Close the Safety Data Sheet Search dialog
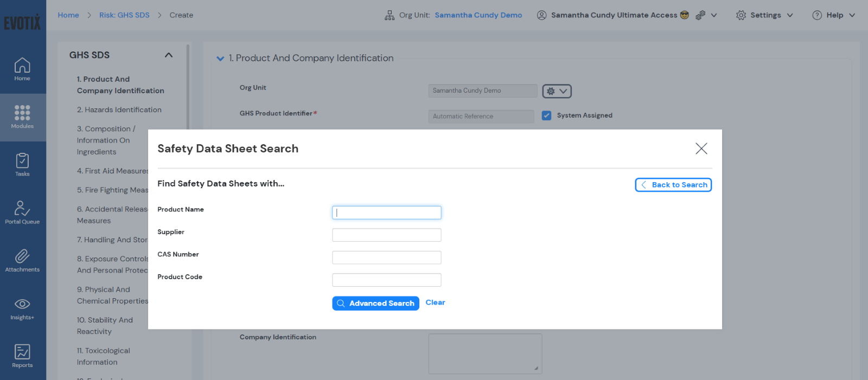The height and width of the screenshot is (380, 868). coord(701,149)
